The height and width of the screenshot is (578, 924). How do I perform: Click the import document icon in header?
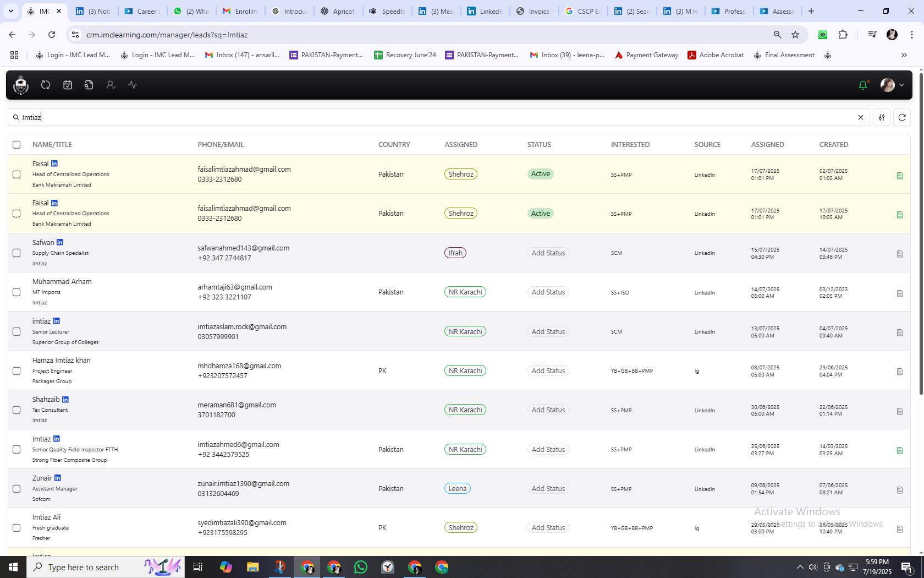tap(89, 85)
